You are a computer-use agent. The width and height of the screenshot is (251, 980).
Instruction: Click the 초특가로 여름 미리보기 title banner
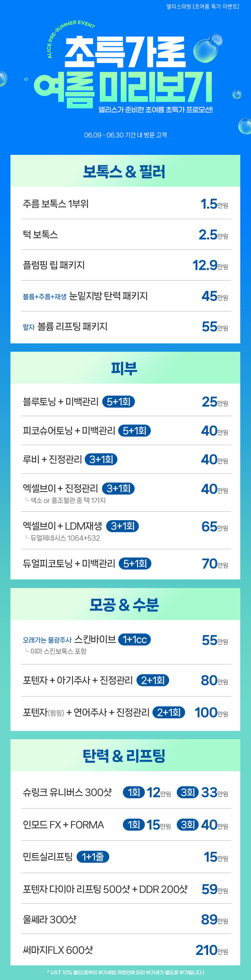click(125, 72)
